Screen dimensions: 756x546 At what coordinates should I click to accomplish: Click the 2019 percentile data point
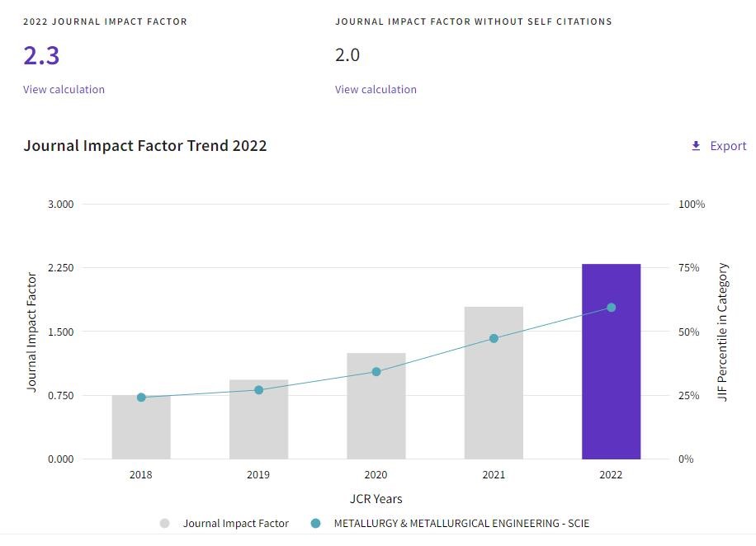tap(258, 390)
